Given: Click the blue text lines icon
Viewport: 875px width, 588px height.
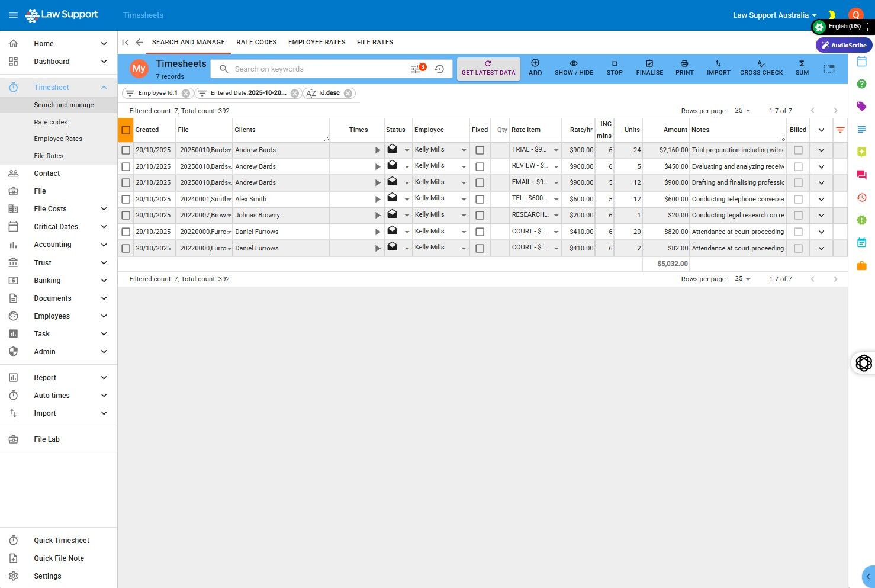Looking at the screenshot, I should tap(861, 129).
